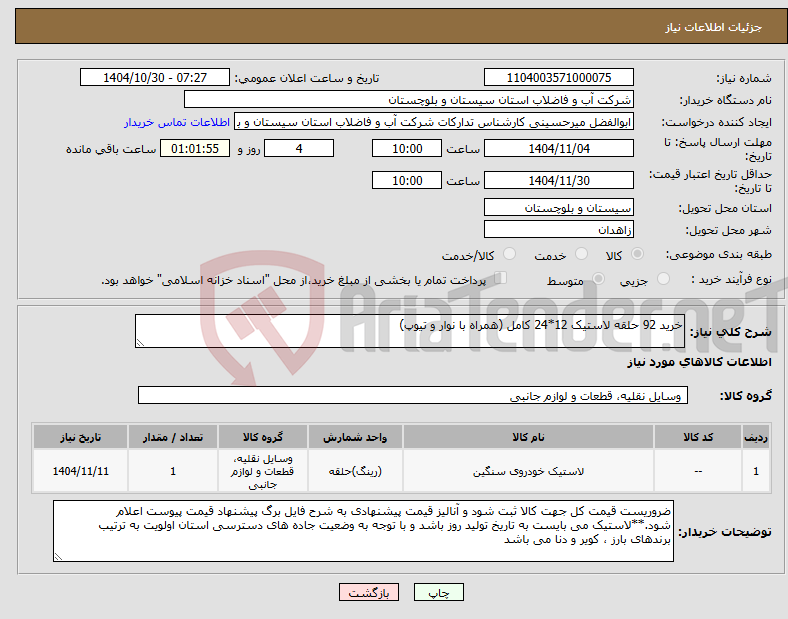This screenshot has height=619, width=788.
Task: Click the response deadline hour 10:00 field
Action: coord(407,149)
